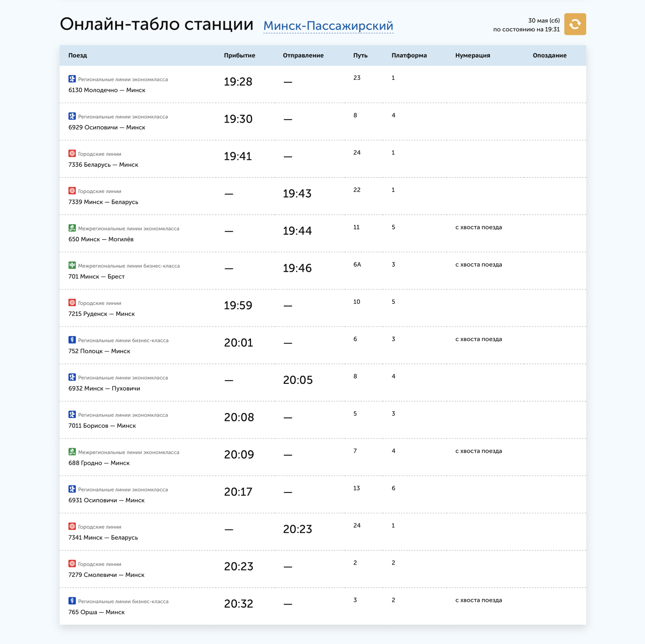Click the orange refresh board button
The height and width of the screenshot is (644, 645).
click(x=575, y=24)
